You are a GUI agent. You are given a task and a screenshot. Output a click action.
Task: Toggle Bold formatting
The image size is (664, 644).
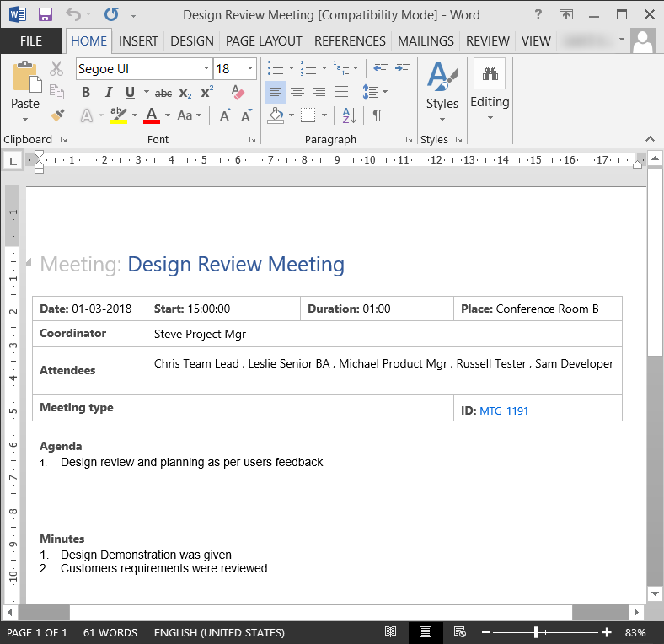coord(86,93)
